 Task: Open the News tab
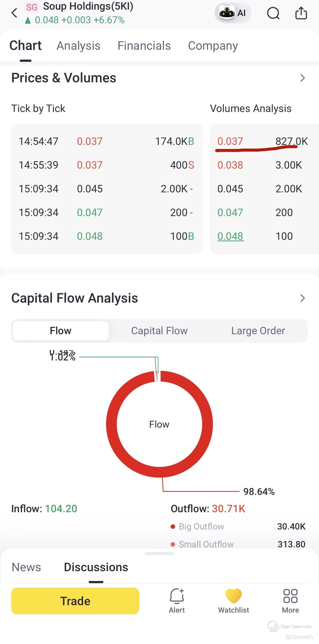click(26, 567)
